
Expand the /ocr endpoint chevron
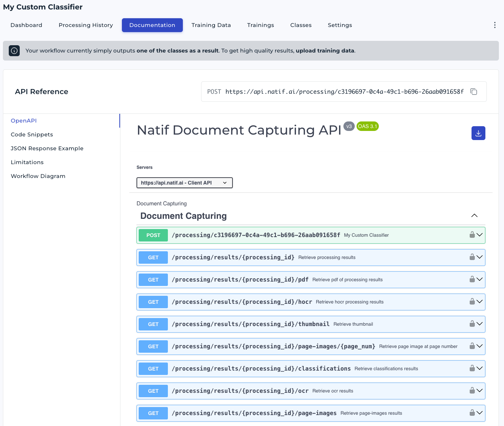coord(480,391)
